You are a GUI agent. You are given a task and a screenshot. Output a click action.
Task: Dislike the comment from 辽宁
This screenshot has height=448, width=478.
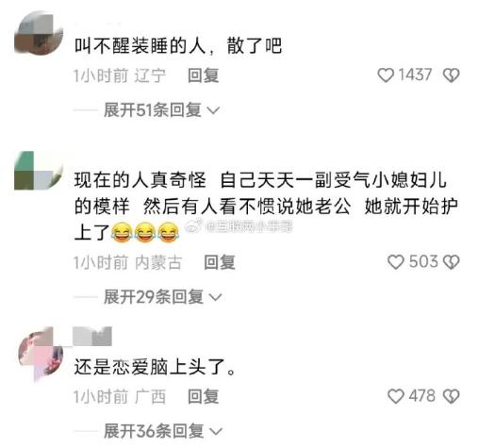[x=451, y=75]
